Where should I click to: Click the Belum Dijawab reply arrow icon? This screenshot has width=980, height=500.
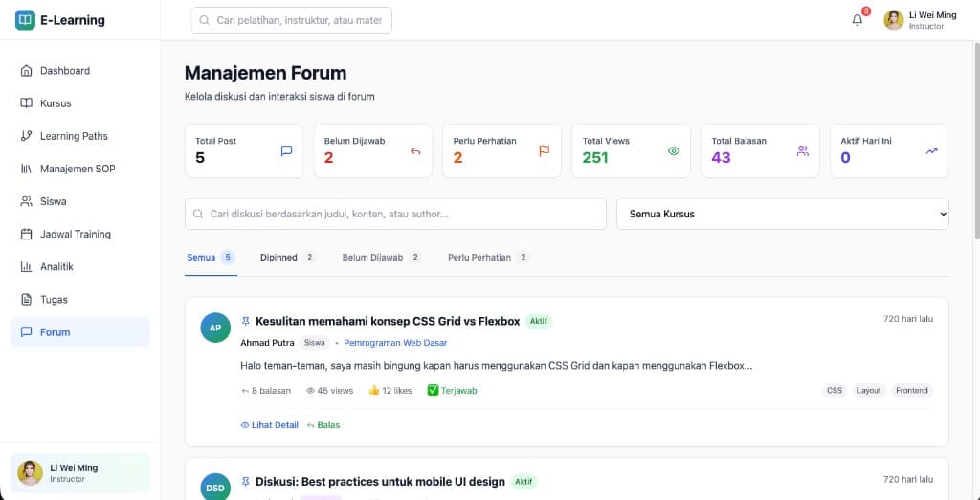[x=415, y=150]
